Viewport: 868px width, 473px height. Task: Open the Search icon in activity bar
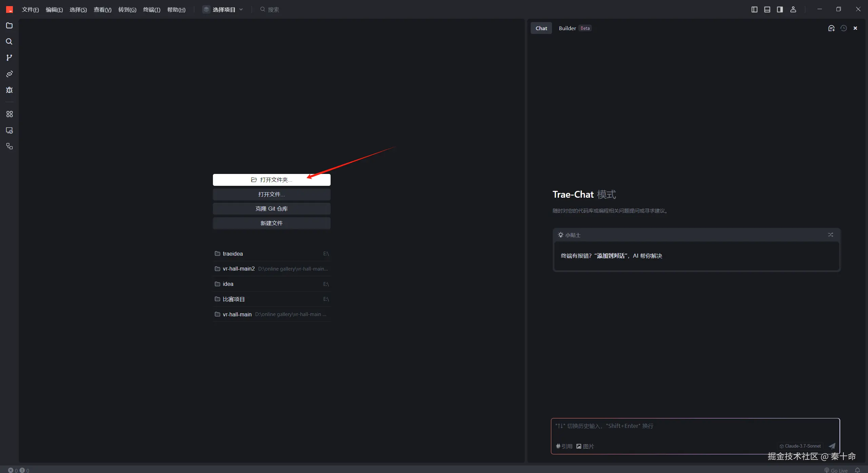(x=9, y=42)
